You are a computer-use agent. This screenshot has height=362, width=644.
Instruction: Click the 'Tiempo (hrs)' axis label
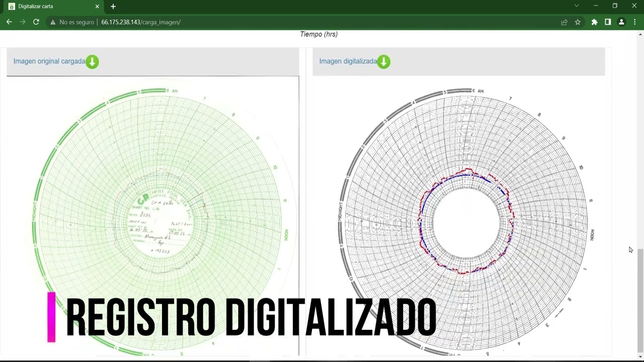318,34
